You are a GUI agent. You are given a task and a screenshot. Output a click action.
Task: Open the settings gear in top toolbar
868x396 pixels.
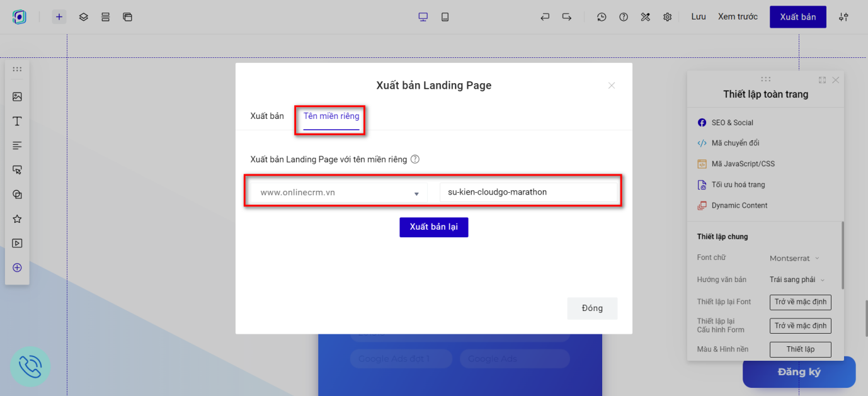667,17
